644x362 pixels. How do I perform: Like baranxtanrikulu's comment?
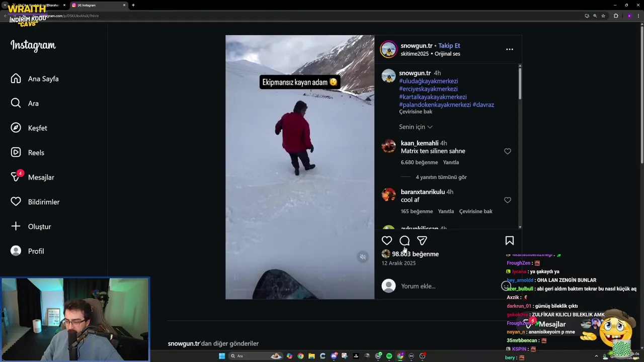coord(508,200)
